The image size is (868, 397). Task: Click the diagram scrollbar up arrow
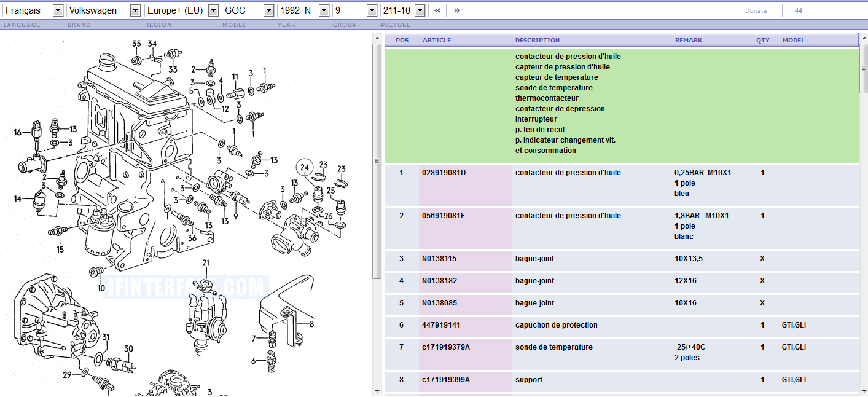click(x=377, y=38)
